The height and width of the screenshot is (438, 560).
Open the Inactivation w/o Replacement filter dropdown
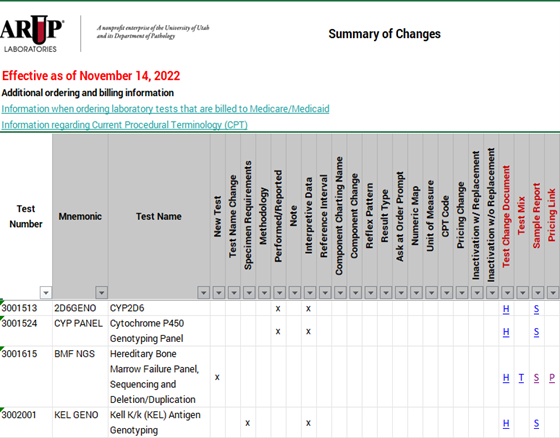click(x=492, y=293)
